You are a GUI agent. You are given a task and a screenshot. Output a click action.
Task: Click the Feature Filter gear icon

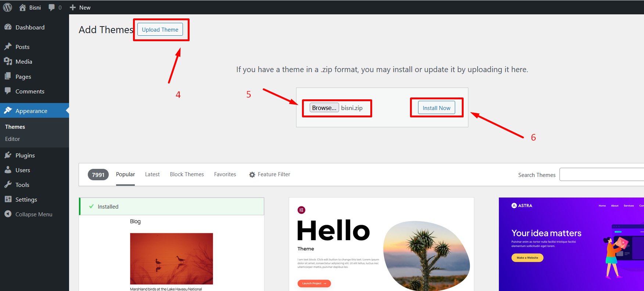pyautogui.click(x=252, y=175)
